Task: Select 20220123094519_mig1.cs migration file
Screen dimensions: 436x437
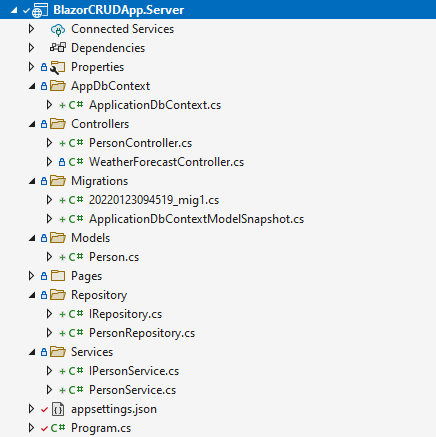Action: (154, 200)
